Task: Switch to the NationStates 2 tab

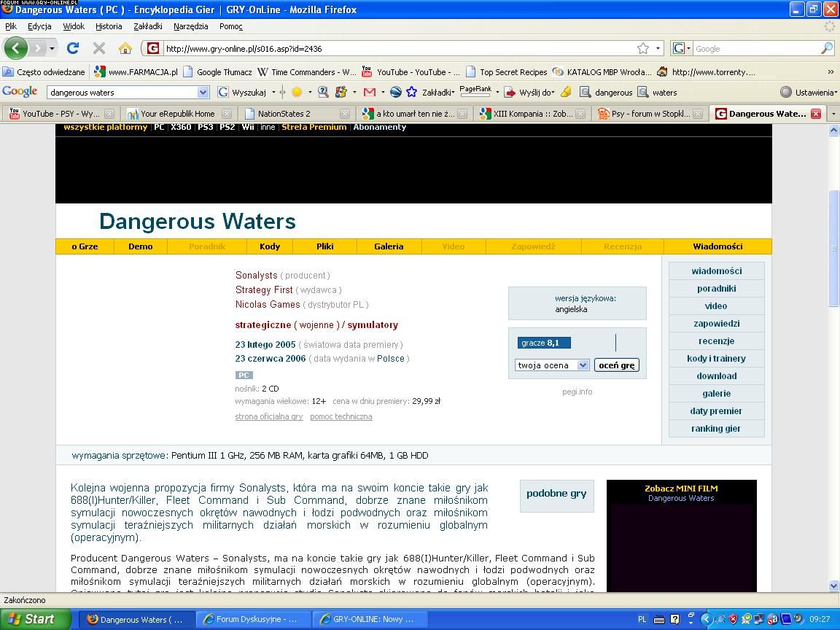Action: pos(284,114)
